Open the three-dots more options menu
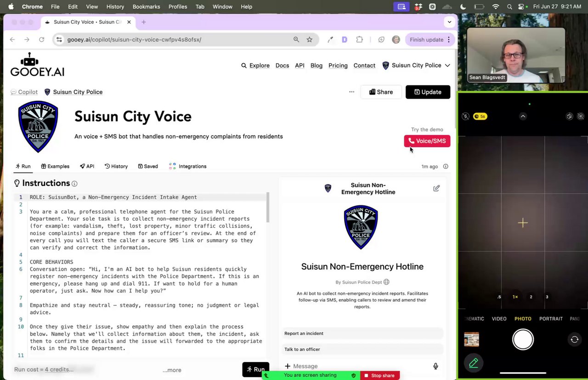This screenshot has width=588, height=380. [351, 92]
